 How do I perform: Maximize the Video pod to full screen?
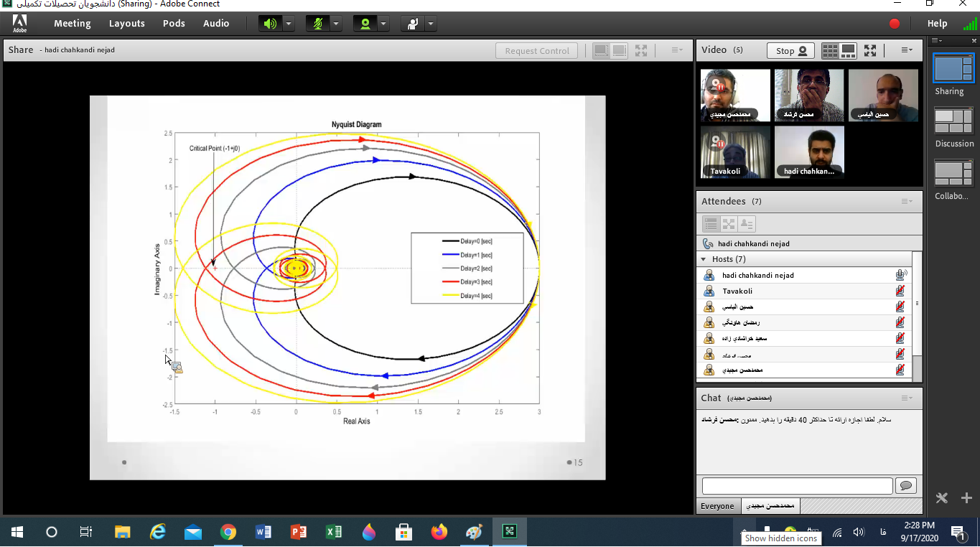pyautogui.click(x=870, y=50)
